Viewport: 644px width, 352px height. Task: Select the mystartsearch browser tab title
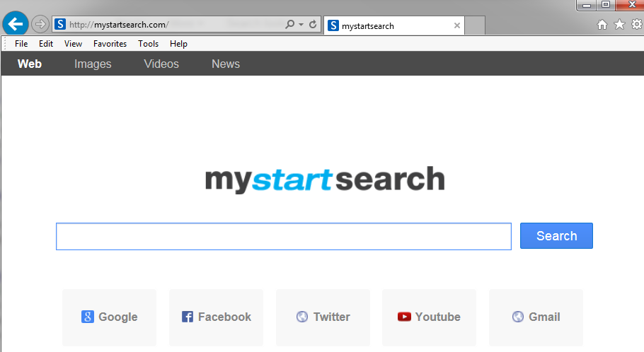coord(368,26)
